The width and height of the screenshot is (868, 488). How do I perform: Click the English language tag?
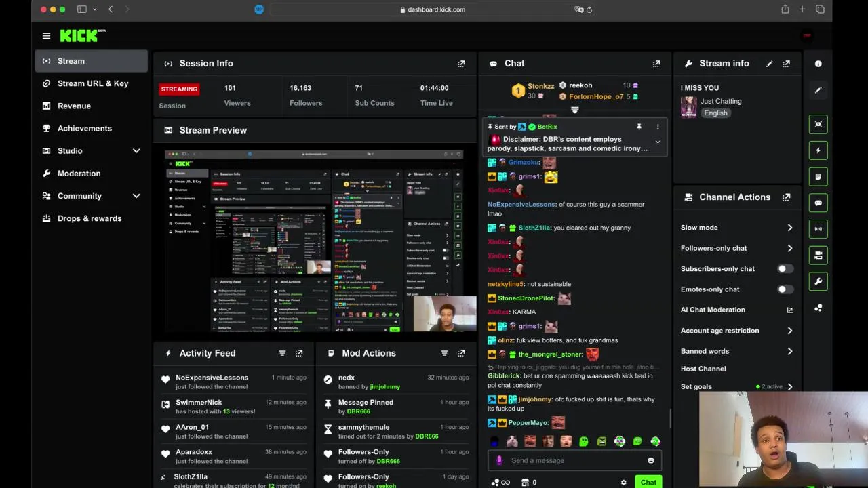click(715, 113)
